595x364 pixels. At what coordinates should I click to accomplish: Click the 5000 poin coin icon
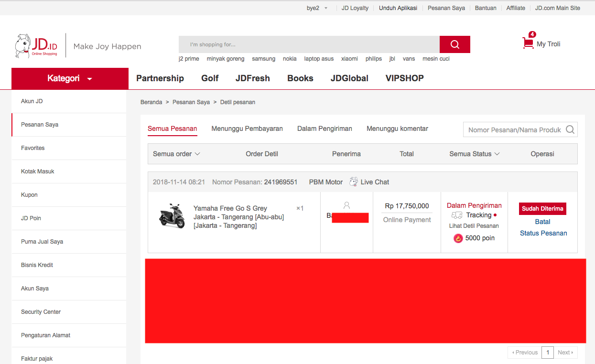[x=458, y=238]
